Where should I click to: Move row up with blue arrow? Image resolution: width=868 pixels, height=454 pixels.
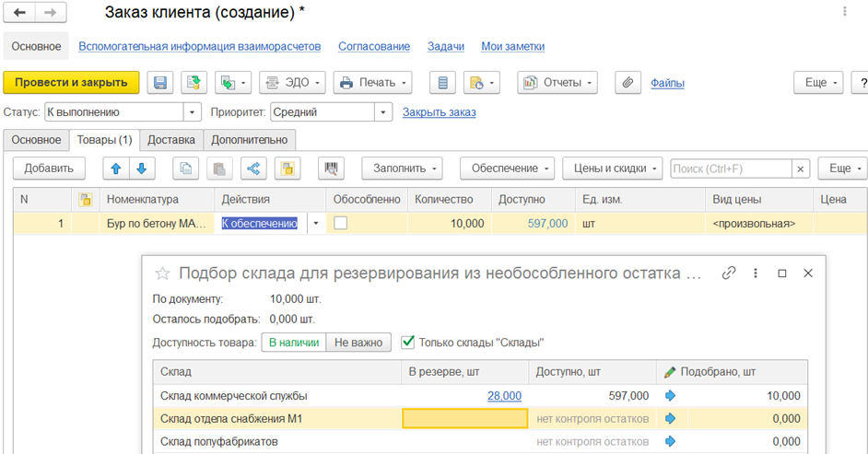click(x=116, y=169)
